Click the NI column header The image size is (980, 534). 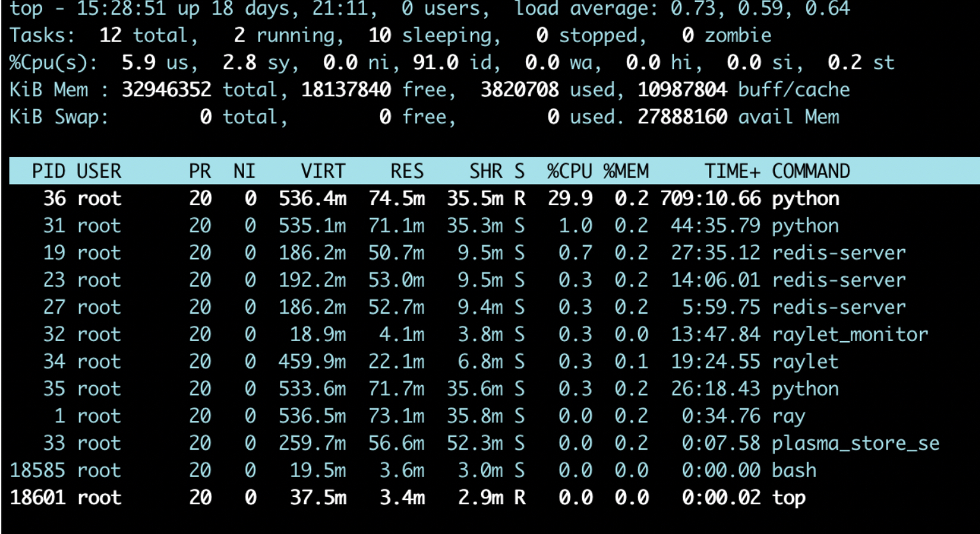click(244, 171)
